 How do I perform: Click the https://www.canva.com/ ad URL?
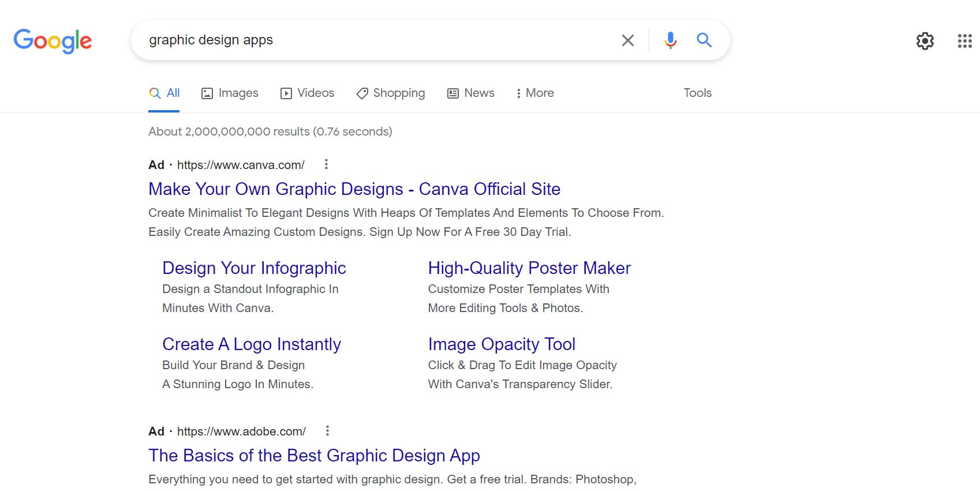pyautogui.click(x=241, y=165)
